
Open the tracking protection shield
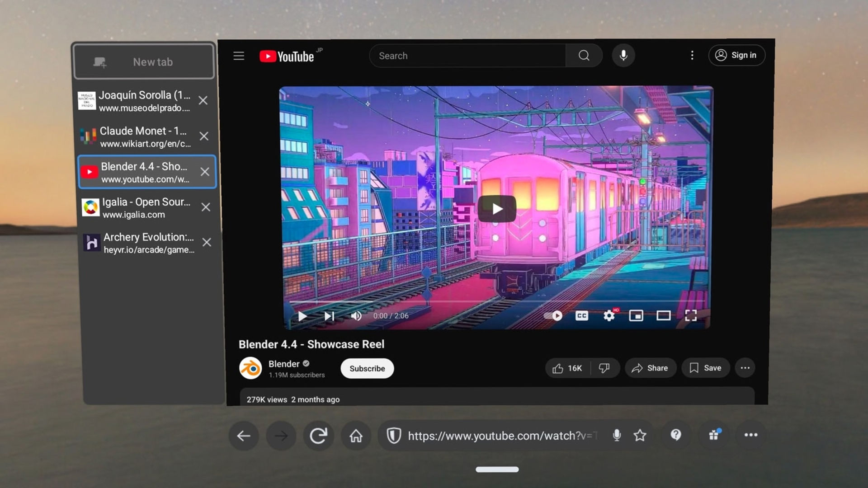(394, 436)
